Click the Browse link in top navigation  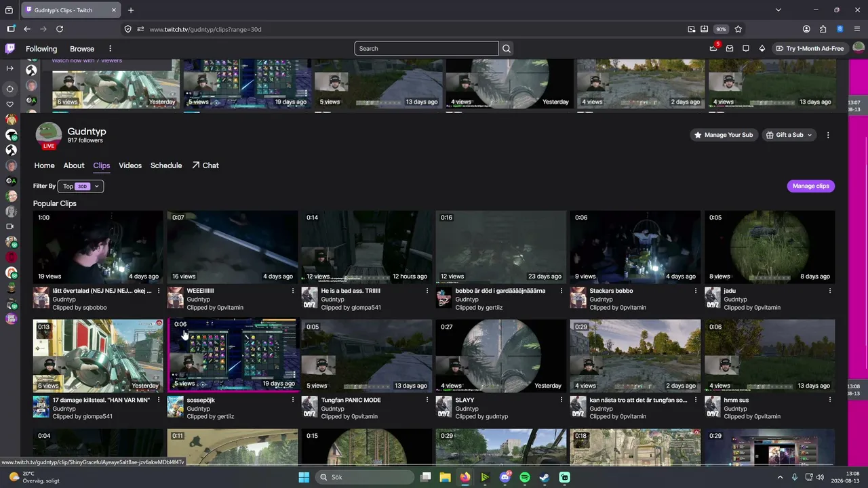click(82, 49)
